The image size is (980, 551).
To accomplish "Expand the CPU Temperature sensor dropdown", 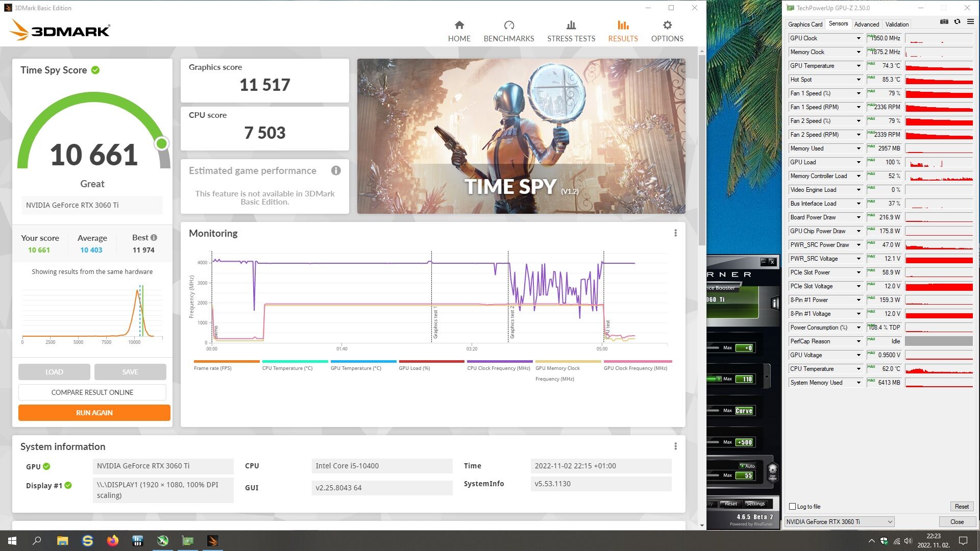I will [x=859, y=369].
